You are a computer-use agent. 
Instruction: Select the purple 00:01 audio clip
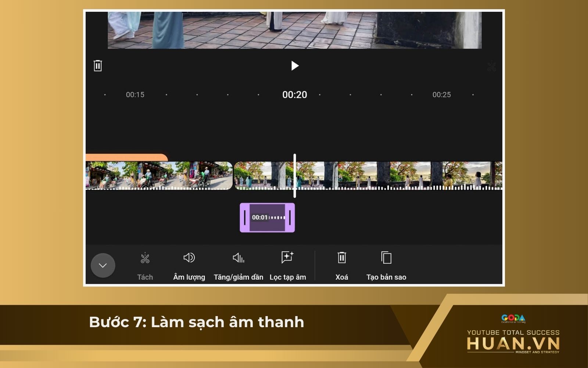coord(267,217)
